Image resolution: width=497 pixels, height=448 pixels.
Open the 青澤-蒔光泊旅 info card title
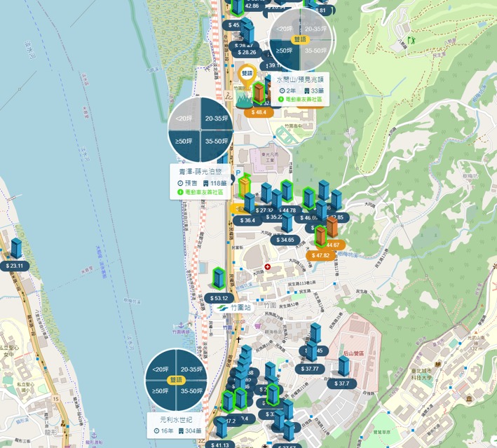[200, 172]
